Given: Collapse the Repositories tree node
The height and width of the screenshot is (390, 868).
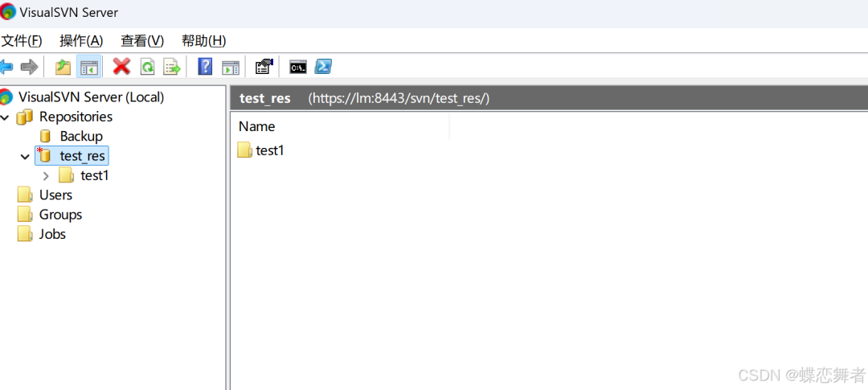Looking at the screenshot, I should [x=5, y=117].
